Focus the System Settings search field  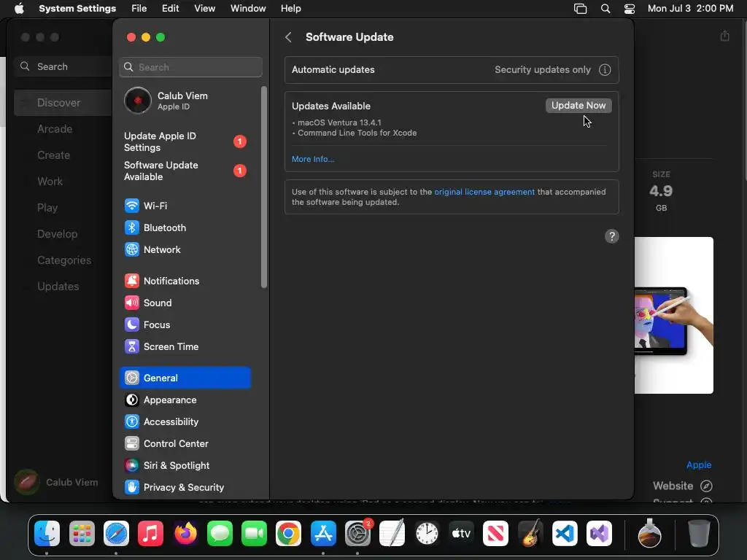point(190,67)
